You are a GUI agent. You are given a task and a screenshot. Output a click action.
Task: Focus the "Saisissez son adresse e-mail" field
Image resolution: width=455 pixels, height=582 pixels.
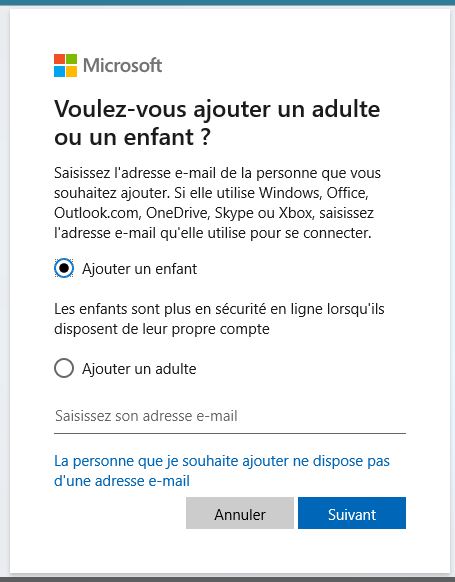(x=230, y=417)
